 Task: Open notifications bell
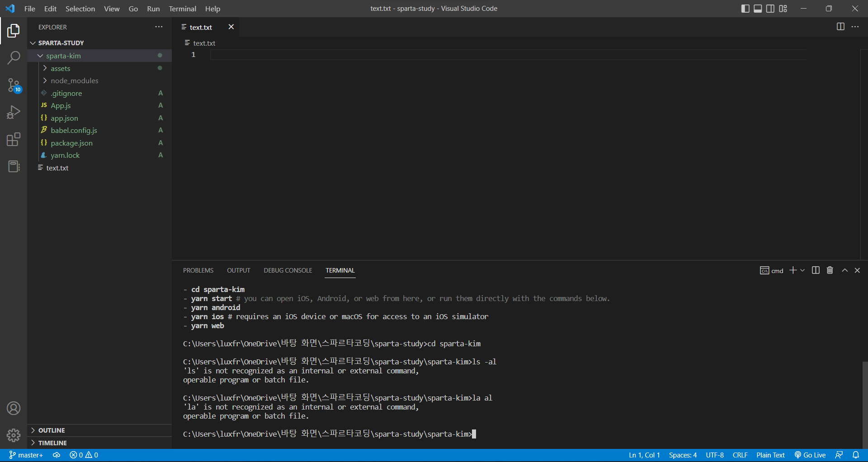coord(856,455)
